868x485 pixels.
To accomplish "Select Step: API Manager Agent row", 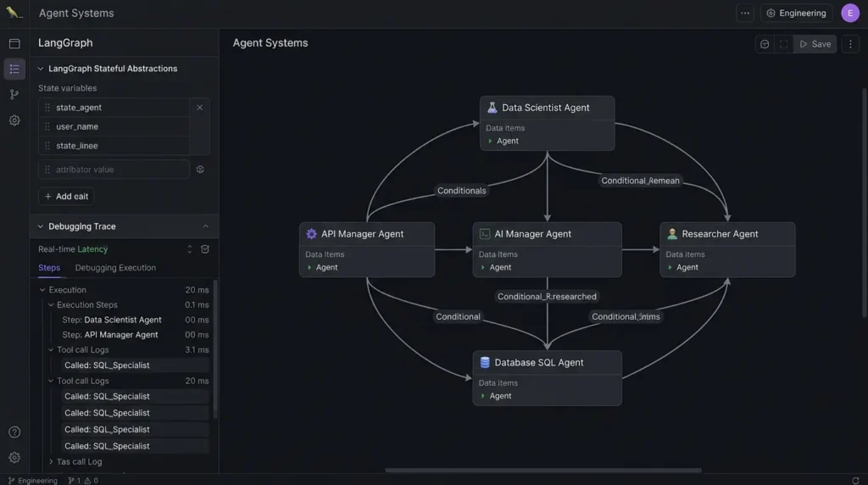I will (x=135, y=335).
